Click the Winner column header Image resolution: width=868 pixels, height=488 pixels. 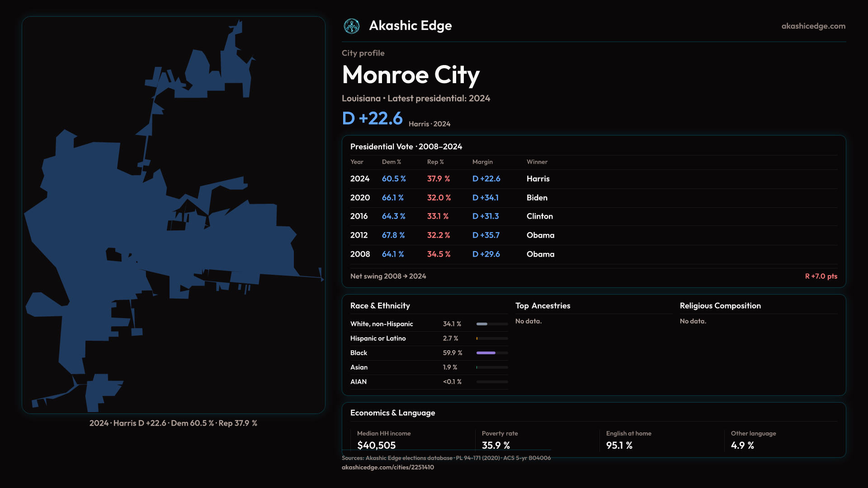click(537, 162)
